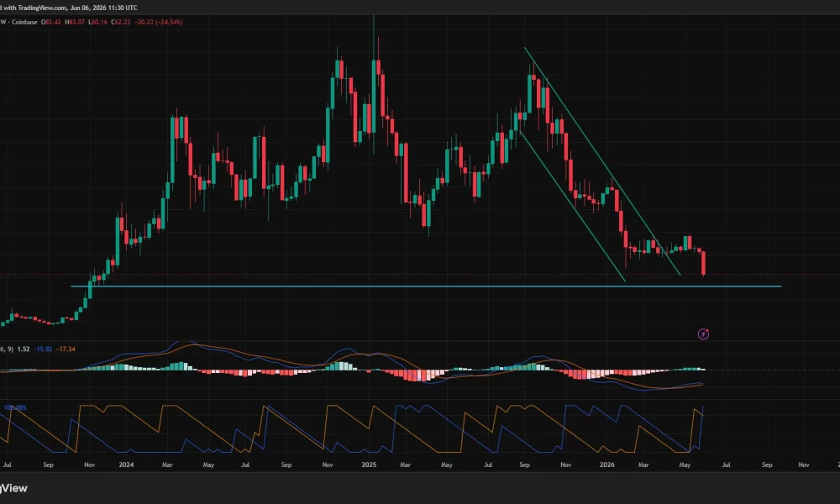Click the orange signal value -17.34
Viewport: 840px width, 504px height.
coord(66,349)
